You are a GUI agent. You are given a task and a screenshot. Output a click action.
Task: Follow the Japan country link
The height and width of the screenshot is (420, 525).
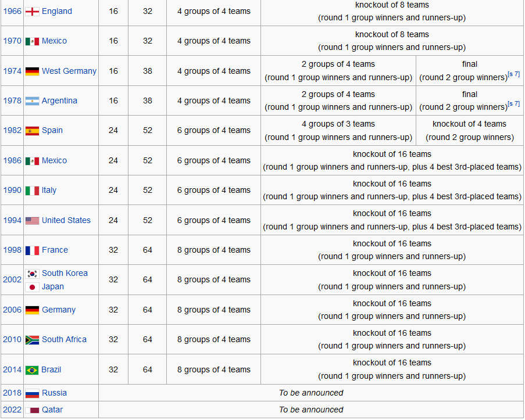tap(53, 286)
